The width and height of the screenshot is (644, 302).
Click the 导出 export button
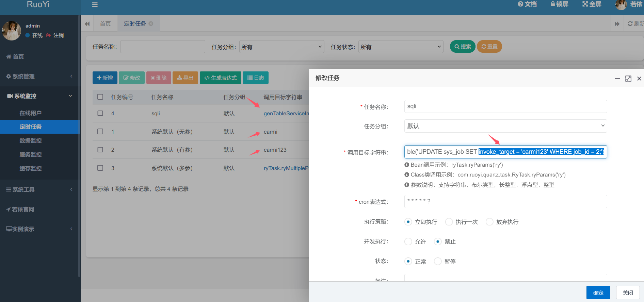tap(185, 78)
